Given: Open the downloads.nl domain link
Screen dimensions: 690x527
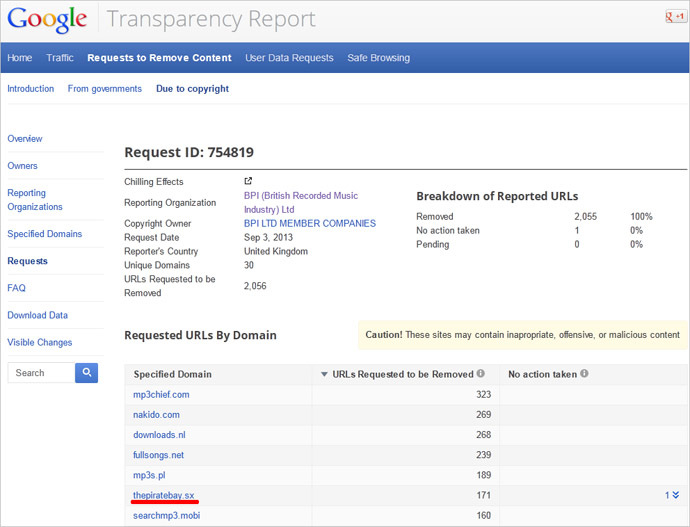Looking at the screenshot, I should pos(159,435).
